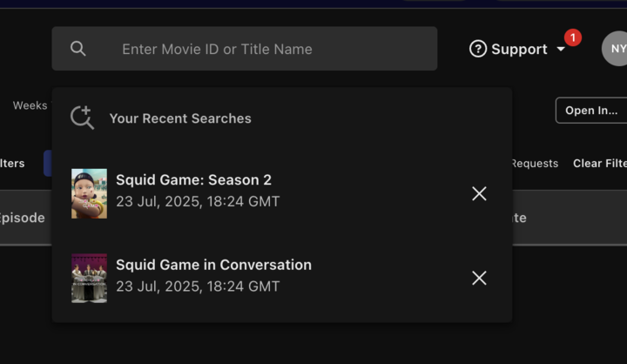
Task: Click the Support question mark icon
Action: click(x=478, y=49)
